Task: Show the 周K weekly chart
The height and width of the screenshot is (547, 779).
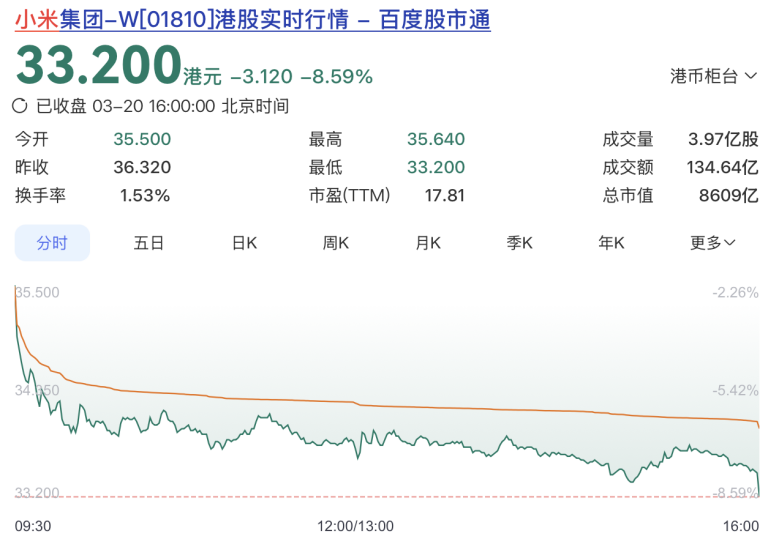Action: click(x=336, y=243)
